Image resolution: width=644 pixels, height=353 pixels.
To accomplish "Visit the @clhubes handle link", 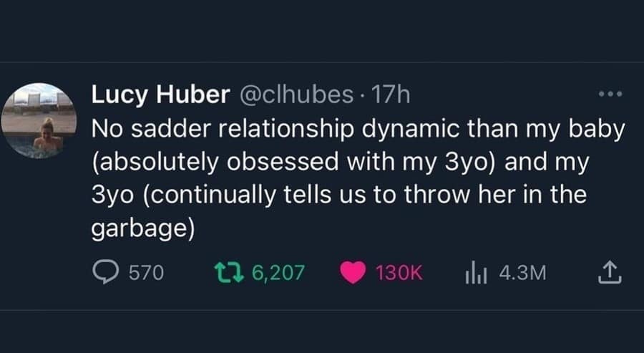I will click(295, 94).
